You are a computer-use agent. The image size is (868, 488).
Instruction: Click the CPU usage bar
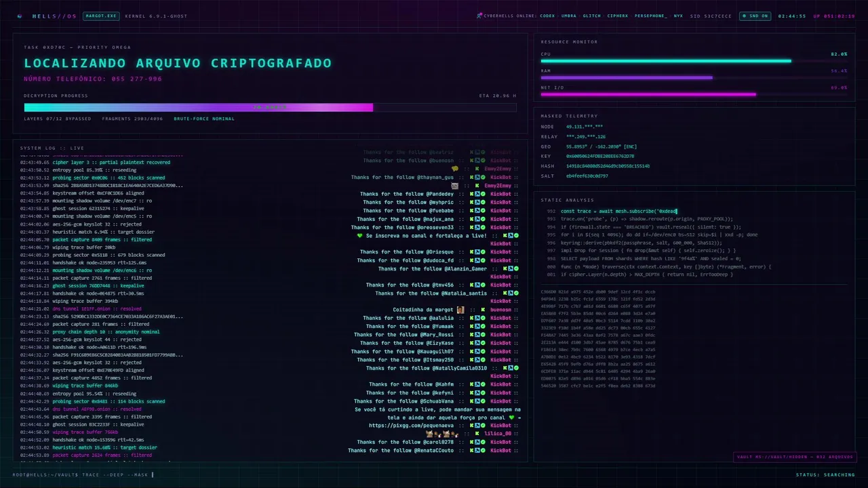click(694, 61)
